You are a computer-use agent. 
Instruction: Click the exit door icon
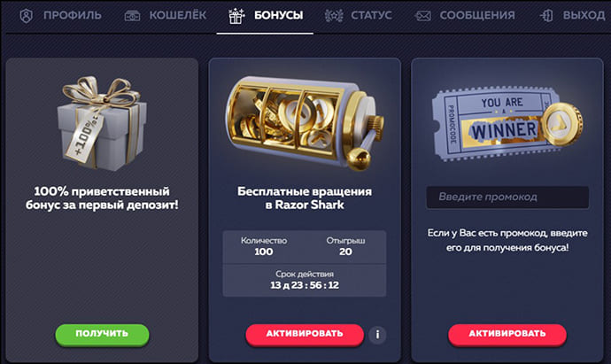[x=546, y=16]
